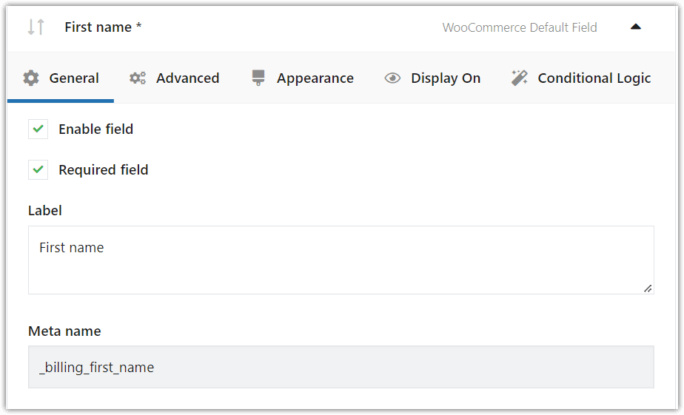The width and height of the screenshot is (684, 415).
Task: Click the cogs icon beside Advanced
Action: click(138, 78)
